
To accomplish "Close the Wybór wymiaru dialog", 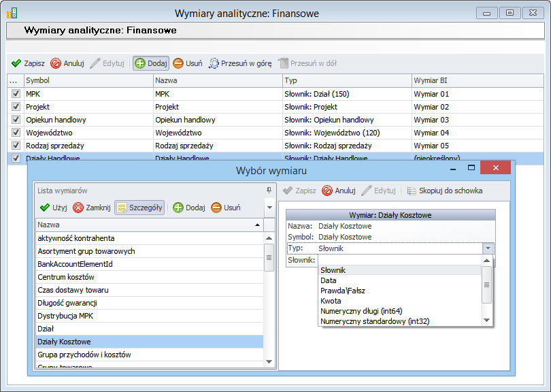I will click(495, 167).
